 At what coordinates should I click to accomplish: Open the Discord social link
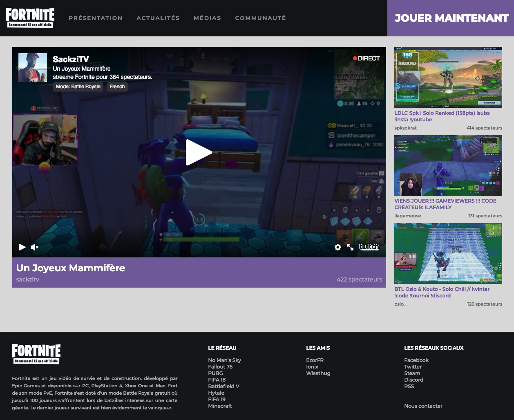coord(414,380)
